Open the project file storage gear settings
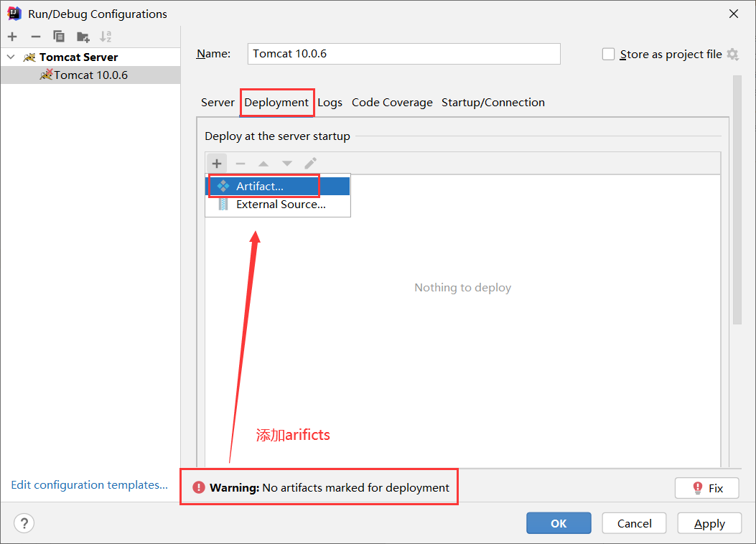This screenshot has width=756, height=544. pos(733,54)
